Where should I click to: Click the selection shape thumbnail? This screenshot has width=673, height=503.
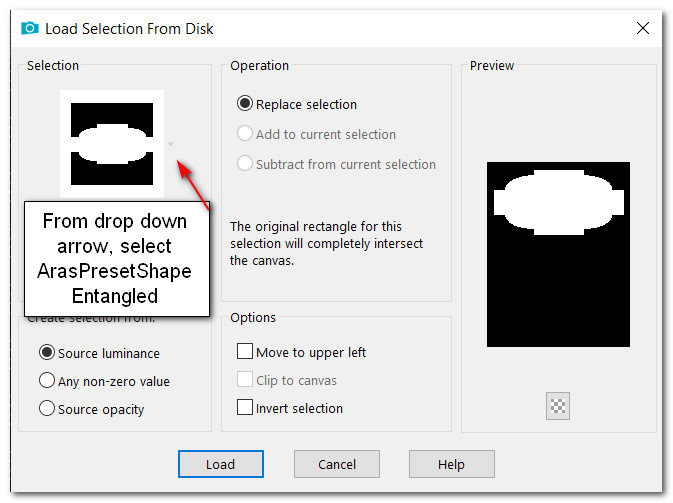[x=111, y=143]
